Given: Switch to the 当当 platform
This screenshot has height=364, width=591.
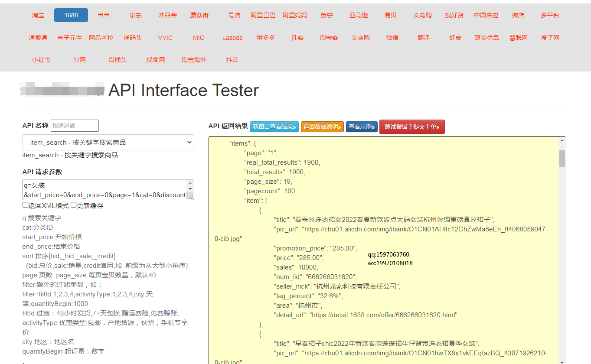Looking at the screenshot, I should click(104, 15).
